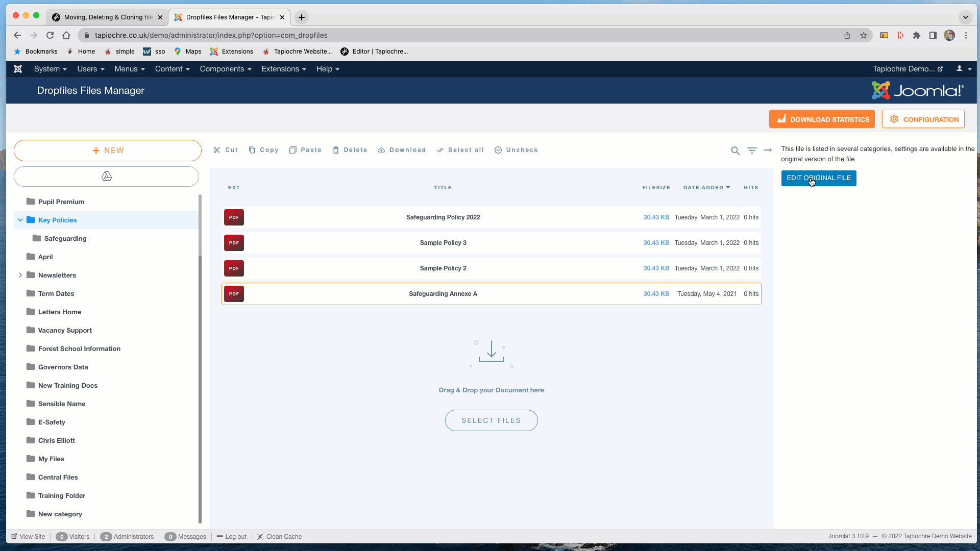Click the Sample Policy 3 title
Screen dimensions: 980x551
[x=443, y=243]
